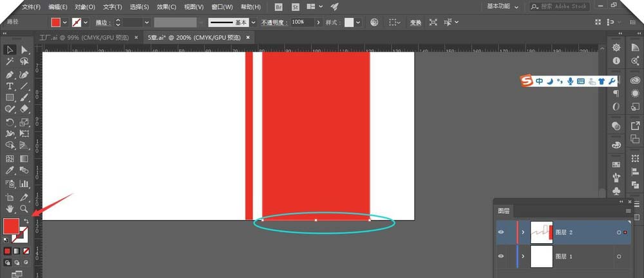Screen dimensions: 644x278
Task: Toggle visibility of 图层 1
Action: click(502, 256)
